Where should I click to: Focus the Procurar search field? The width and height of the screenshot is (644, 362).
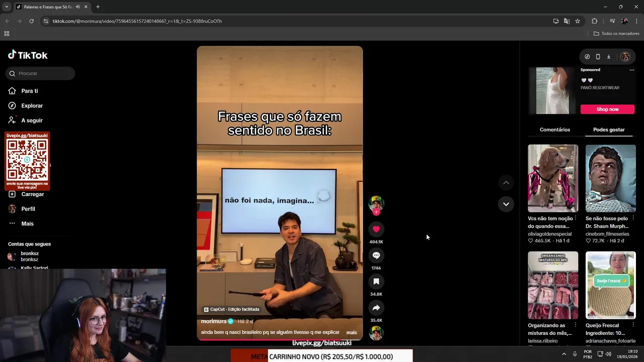coord(40,73)
